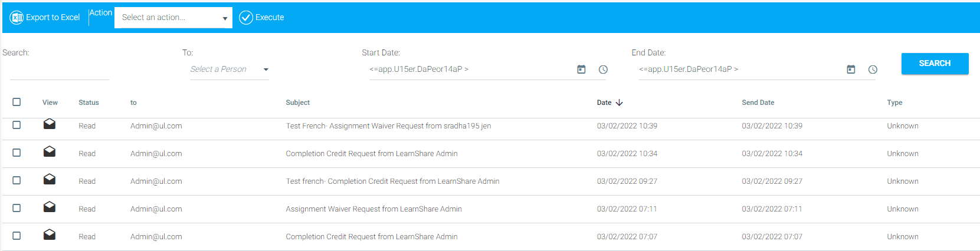The image size is (980, 251).
Task: Select the 07:07 Completion Credit Request checkbox
Action: pos(17,236)
